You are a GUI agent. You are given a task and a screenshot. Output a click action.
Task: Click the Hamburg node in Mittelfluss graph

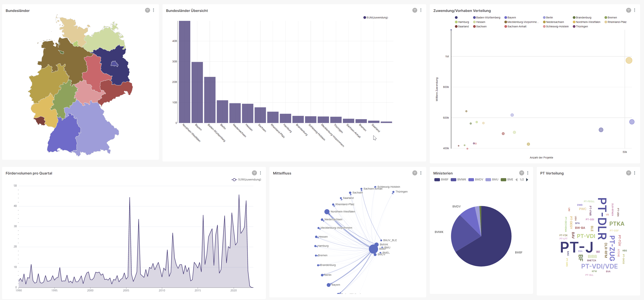pyautogui.click(x=315, y=246)
